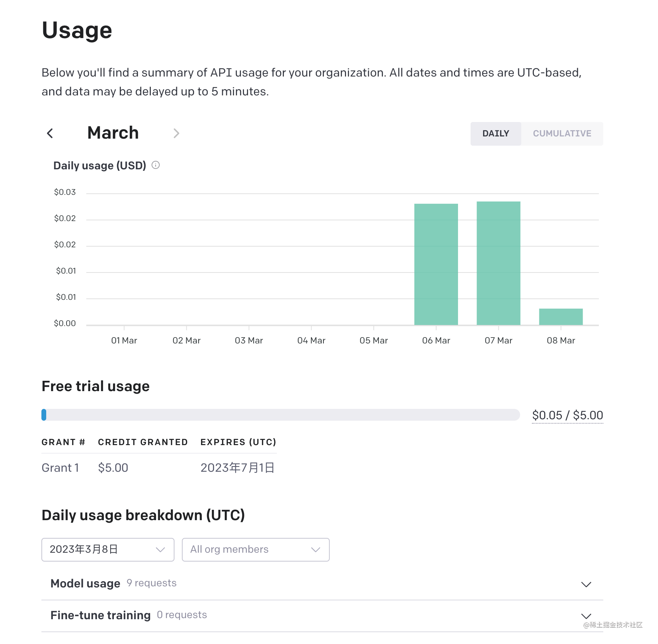Click the Grant 1 row label

(60, 468)
